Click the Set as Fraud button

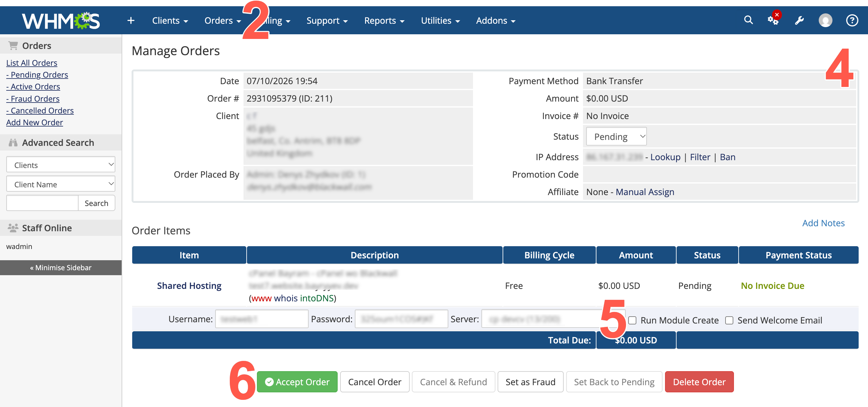click(x=530, y=382)
